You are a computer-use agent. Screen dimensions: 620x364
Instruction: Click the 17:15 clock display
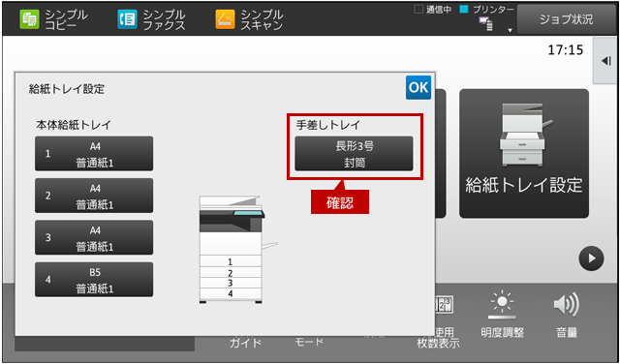[x=566, y=50]
